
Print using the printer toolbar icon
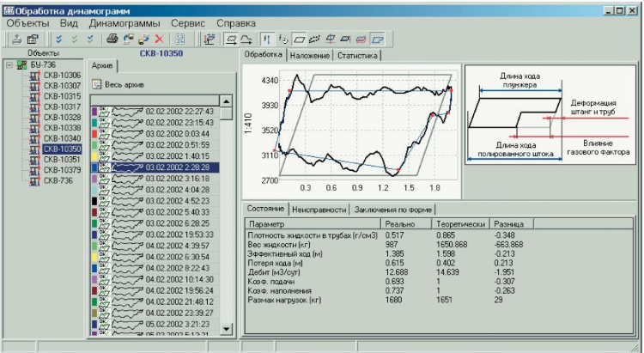tap(112, 39)
